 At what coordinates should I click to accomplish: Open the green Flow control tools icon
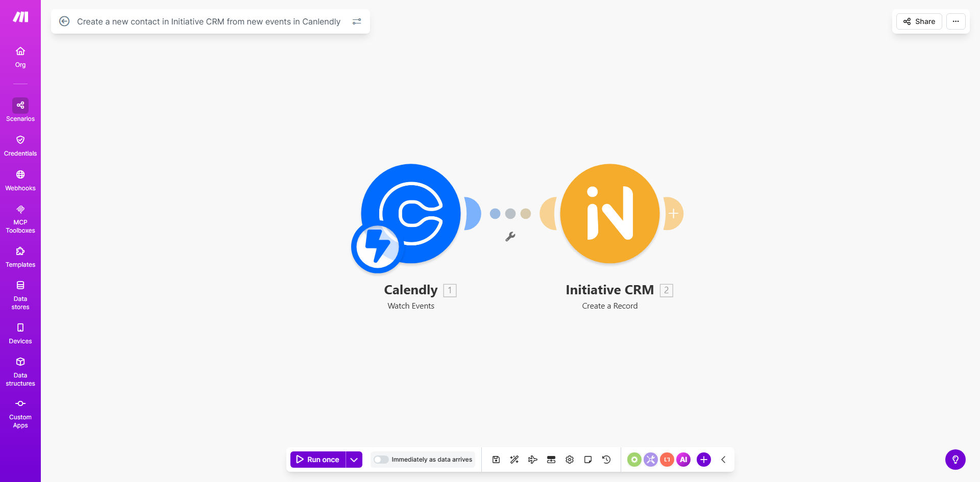(x=634, y=460)
